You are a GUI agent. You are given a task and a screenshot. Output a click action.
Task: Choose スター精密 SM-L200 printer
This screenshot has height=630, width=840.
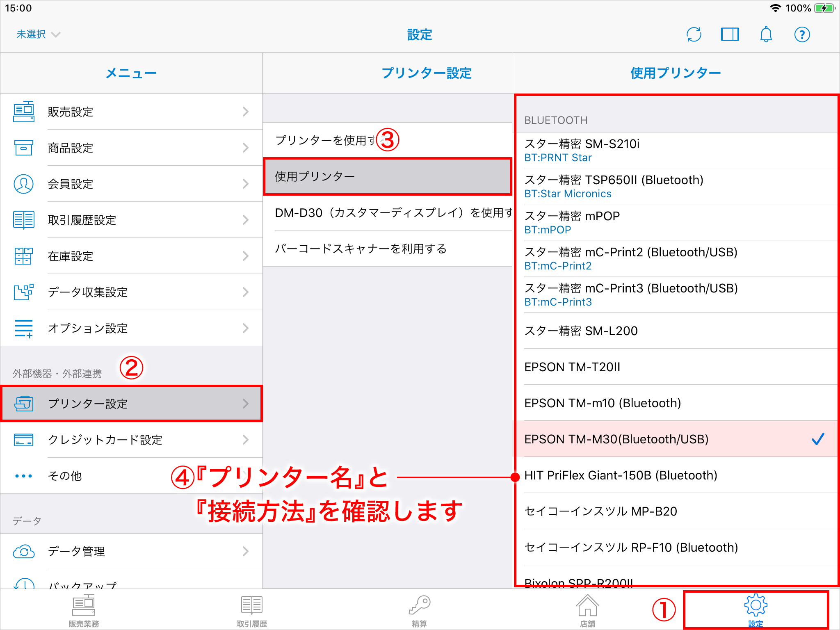pos(677,331)
